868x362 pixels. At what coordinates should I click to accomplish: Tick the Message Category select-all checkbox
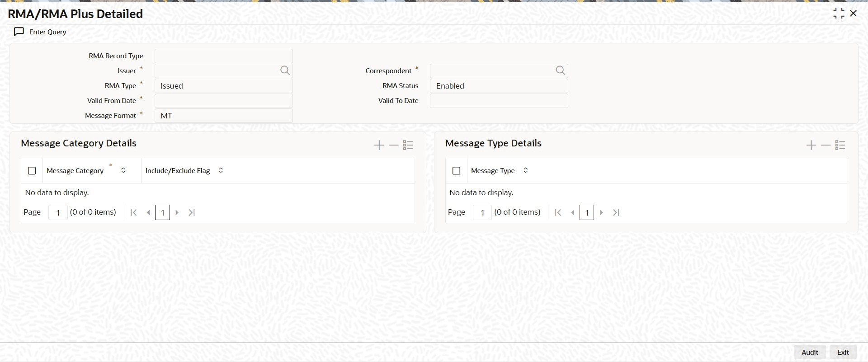[32, 171]
